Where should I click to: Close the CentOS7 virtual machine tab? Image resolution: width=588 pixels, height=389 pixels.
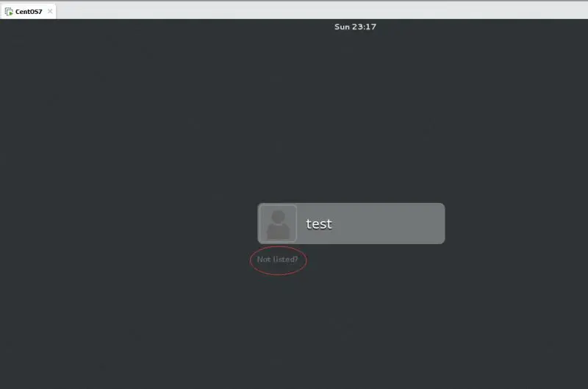tap(50, 11)
